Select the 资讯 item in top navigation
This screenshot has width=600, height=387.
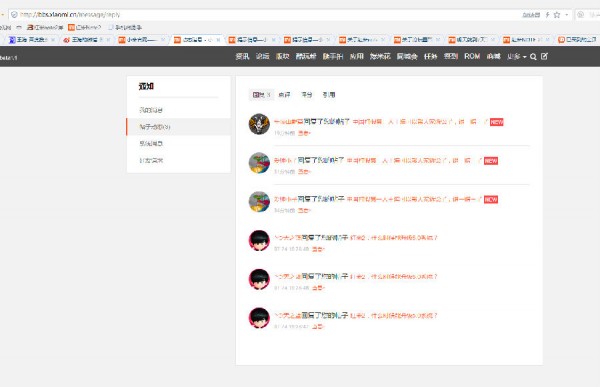tap(242, 56)
